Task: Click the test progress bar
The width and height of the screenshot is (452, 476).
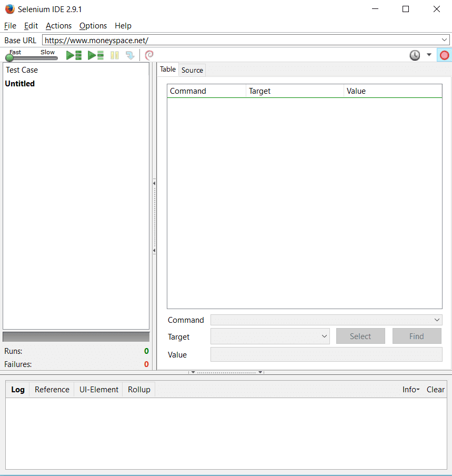Action: (76, 336)
